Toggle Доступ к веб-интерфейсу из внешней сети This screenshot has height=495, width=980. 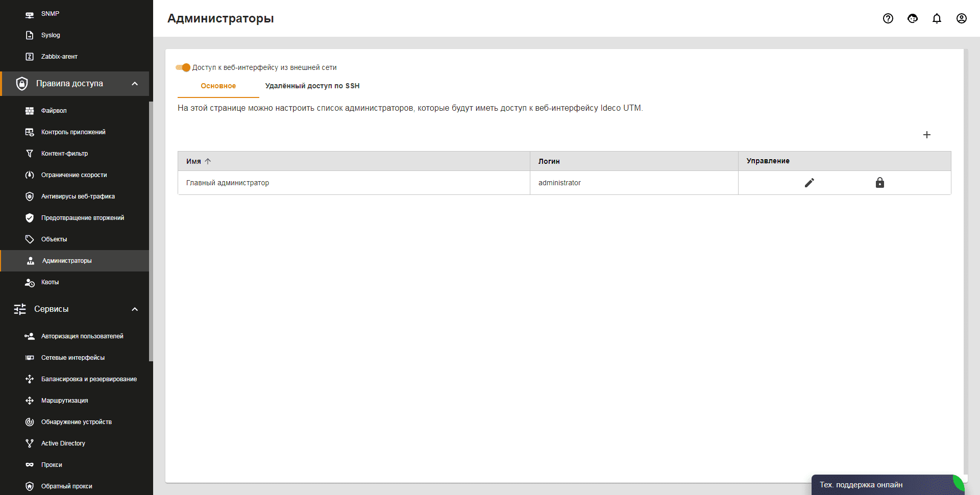click(183, 67)
